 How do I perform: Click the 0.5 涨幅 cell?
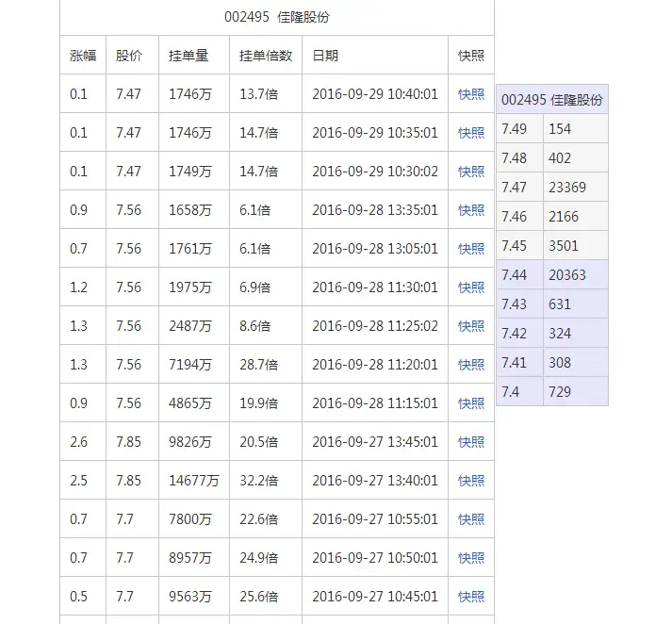[83, 596]
